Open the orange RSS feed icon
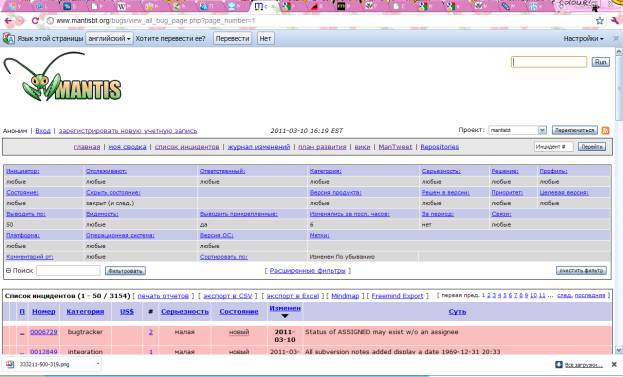This screenshot has height=377, width=623. coord(605,130)
